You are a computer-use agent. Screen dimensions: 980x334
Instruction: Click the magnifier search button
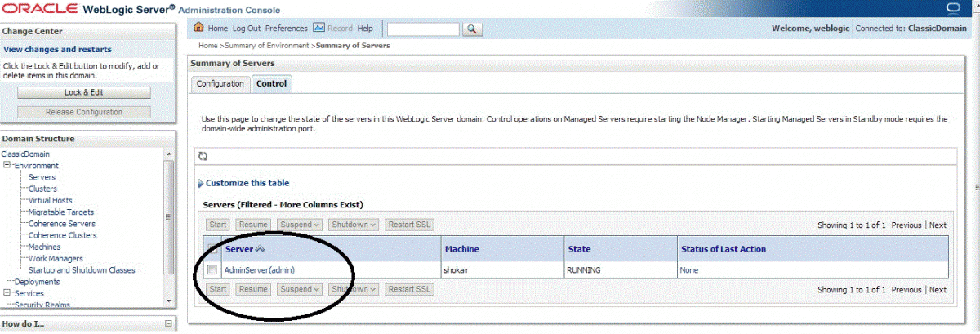[x=473, y=29]
